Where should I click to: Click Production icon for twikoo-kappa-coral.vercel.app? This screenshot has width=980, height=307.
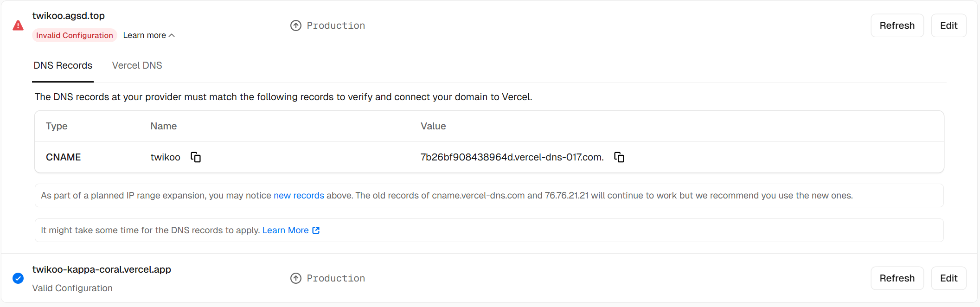pos(296,278)
